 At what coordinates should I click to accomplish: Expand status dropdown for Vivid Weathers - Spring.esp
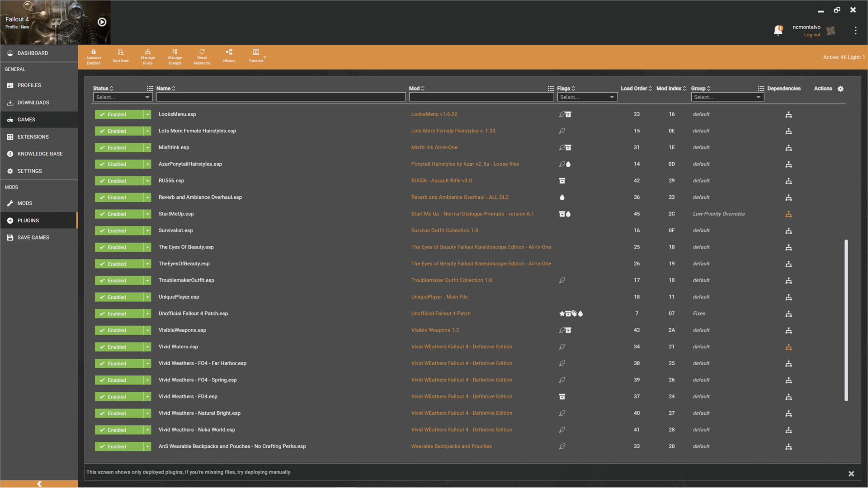(x=147, y=380)
